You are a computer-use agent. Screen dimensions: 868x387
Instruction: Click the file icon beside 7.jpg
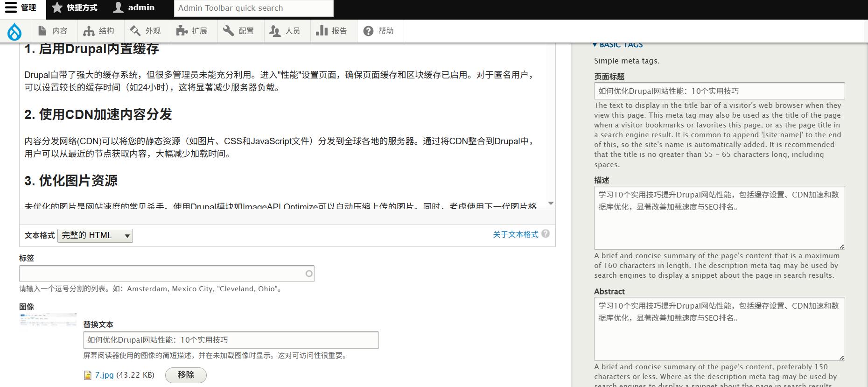[x=88, y=375]
